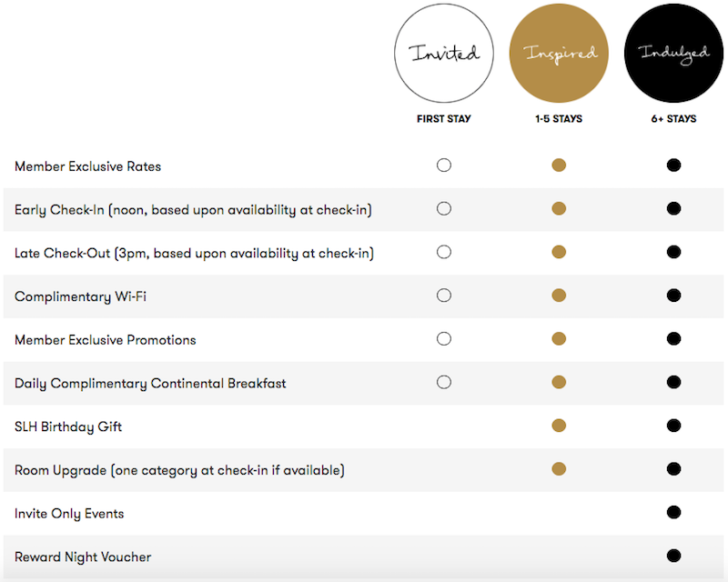Click the Reward Night Voucher label

coord(83,557)
